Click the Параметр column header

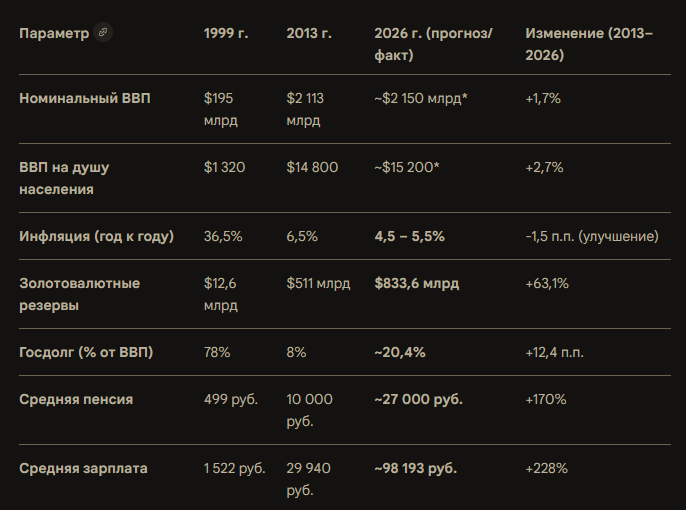[x=54, y=33]
